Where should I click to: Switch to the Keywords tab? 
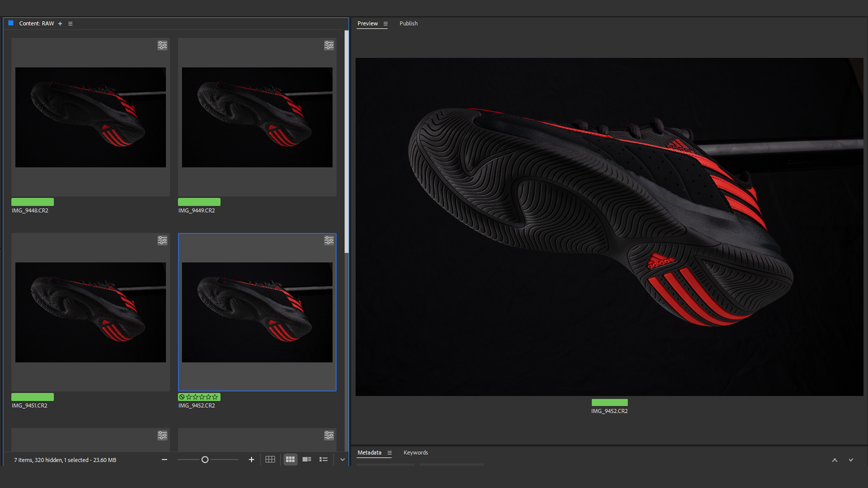click(x=415, y=452)
